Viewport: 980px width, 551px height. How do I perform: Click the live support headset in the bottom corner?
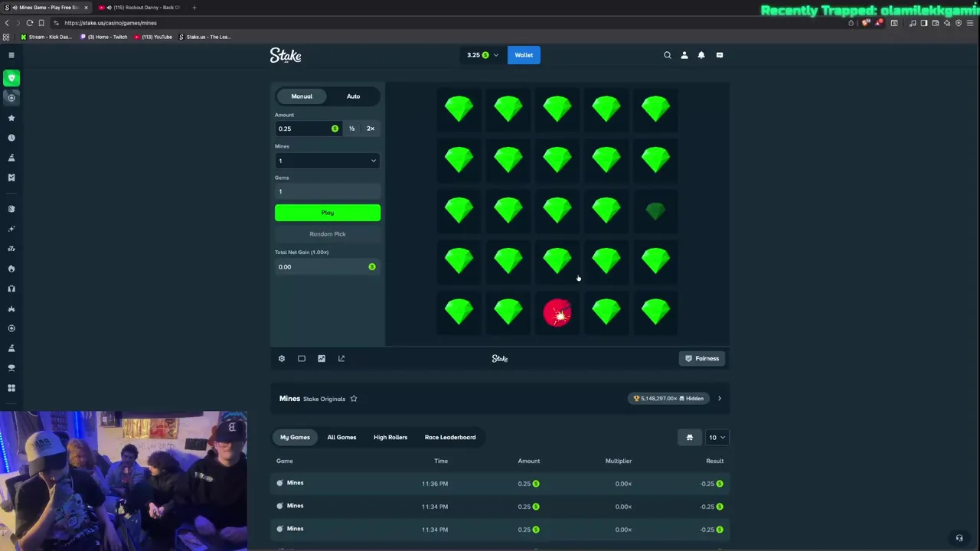pyautogui.click(x=959, y=538)
